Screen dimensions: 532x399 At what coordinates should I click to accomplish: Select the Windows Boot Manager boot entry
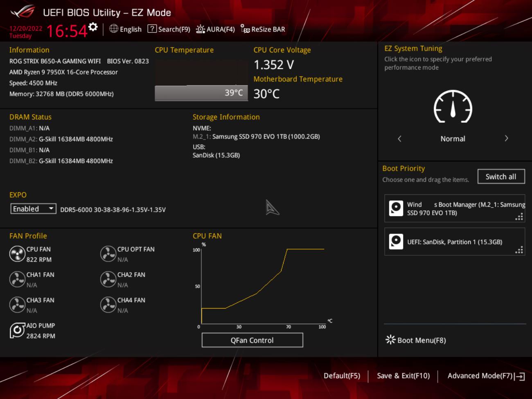click(454, 208)
